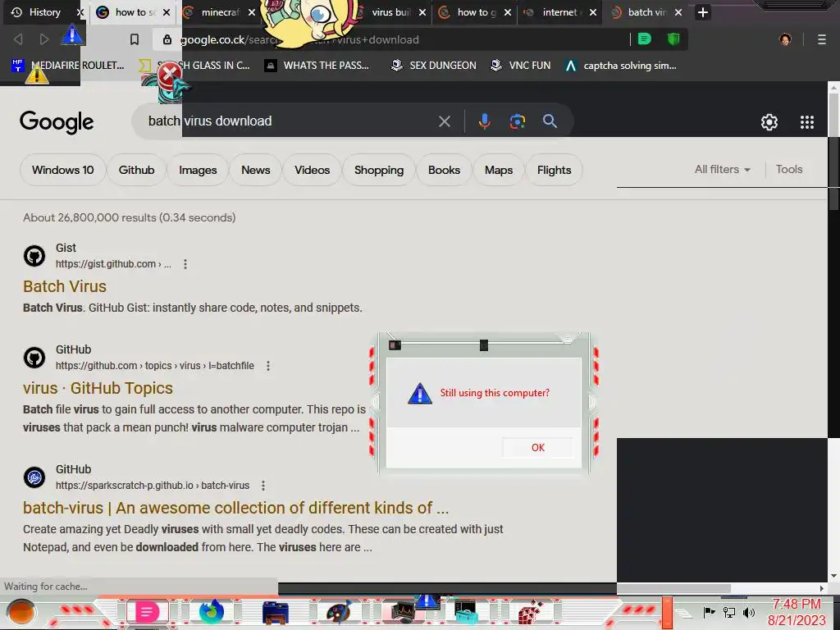Open the pink chat app on taskbar
Viewport: 840px width, 630px height.
147,612
